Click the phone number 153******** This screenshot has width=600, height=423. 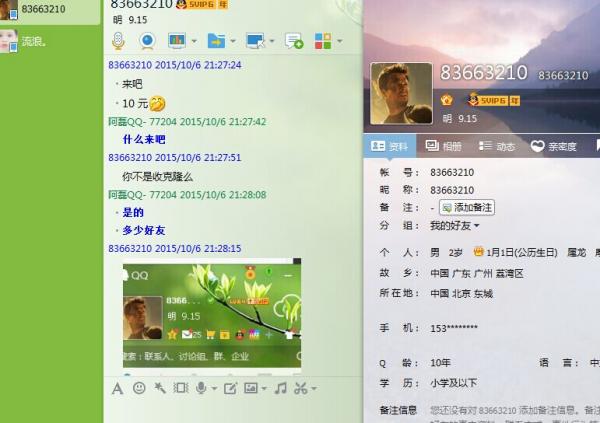tap(454, 328)
